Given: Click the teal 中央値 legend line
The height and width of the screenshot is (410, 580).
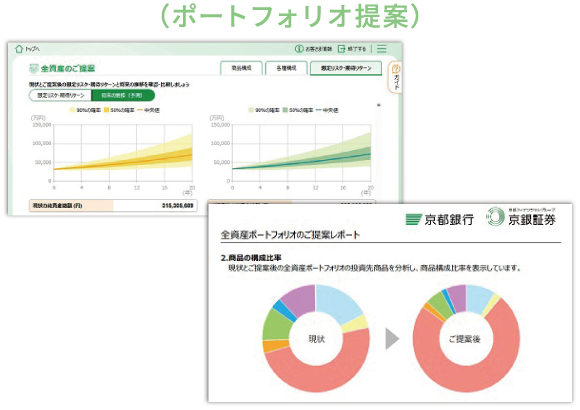Looking at the screenshot, I should 318,110.
